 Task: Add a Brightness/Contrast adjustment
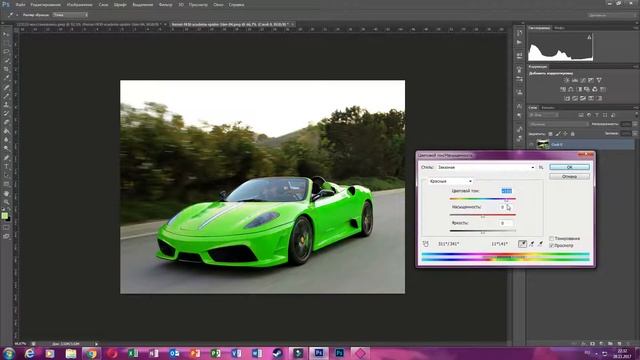567,80
